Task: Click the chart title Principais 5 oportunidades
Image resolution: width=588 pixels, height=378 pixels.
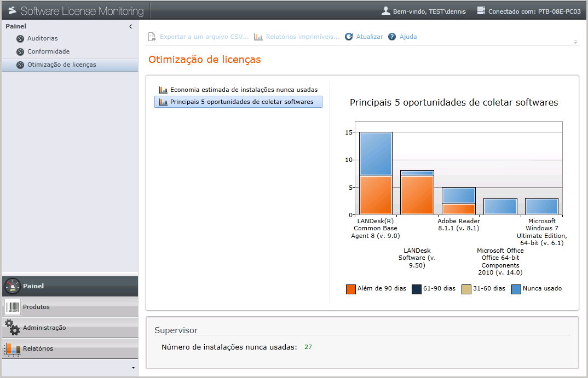Action: coord(454,103)
